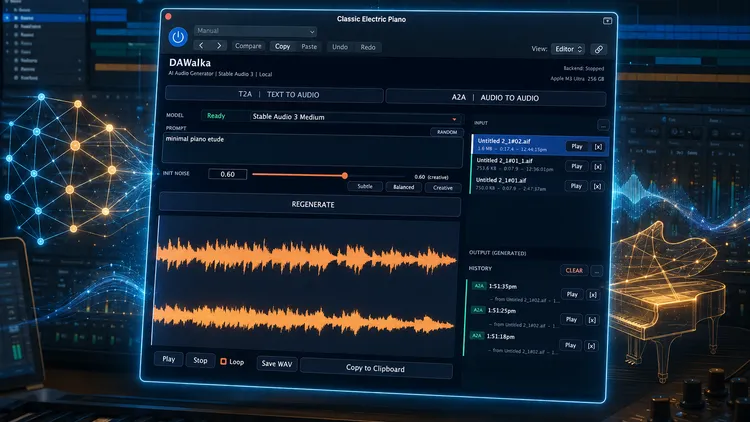Viewport: 750px width, 422px height.
Task: Select the Subtle noise preset
Action: [365, 187]
